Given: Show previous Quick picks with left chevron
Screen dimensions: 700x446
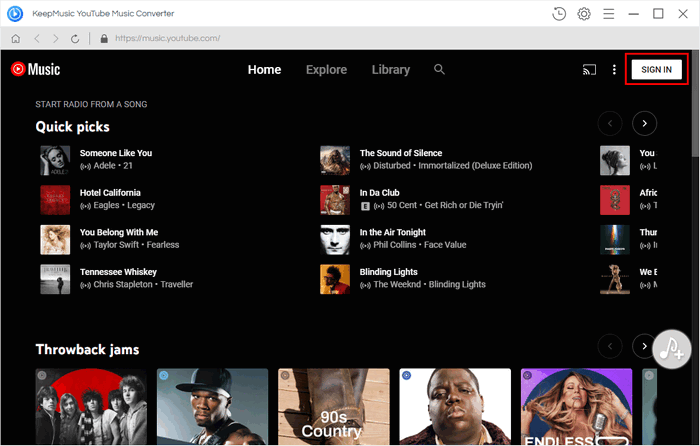Looking at the screenshot, I should [x=610, y=123].
